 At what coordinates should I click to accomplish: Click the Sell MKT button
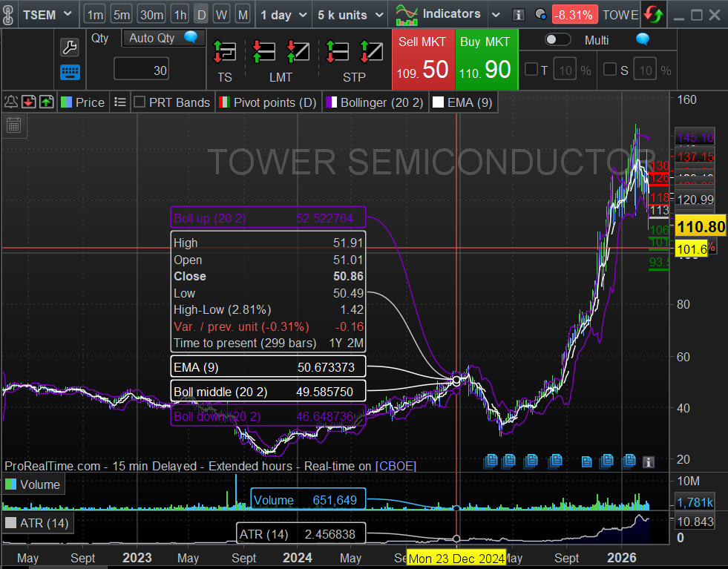click(x=423, y=59)
